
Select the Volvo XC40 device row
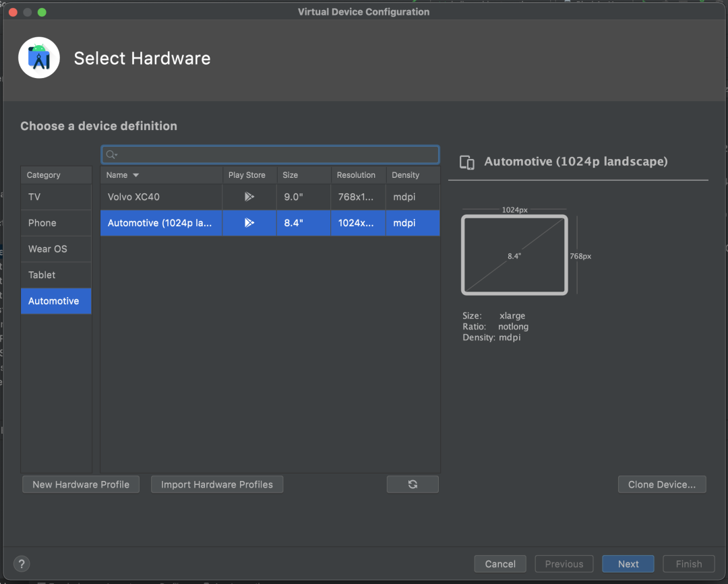point(270,197)
